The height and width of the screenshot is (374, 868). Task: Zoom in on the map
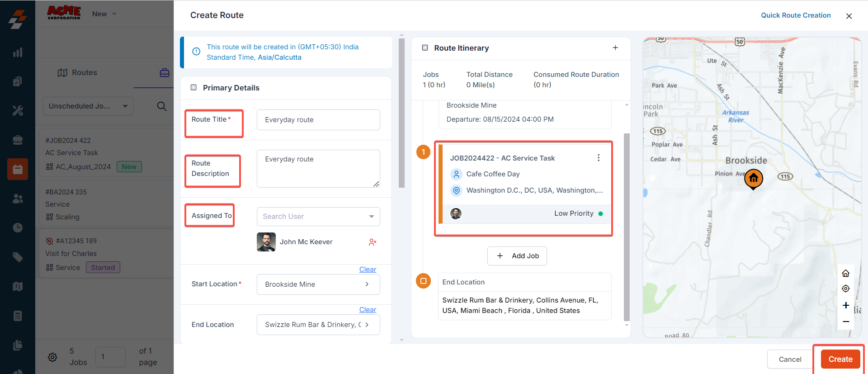[845, 305]
